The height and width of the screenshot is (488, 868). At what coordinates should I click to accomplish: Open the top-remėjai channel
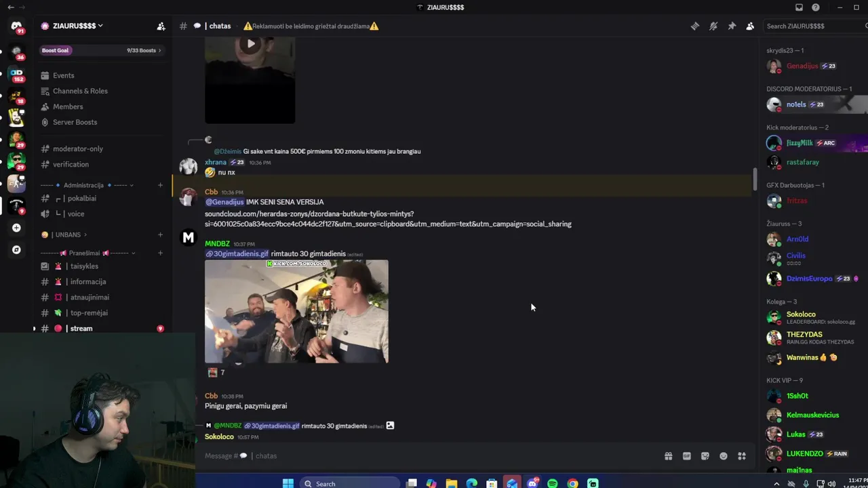89,313
